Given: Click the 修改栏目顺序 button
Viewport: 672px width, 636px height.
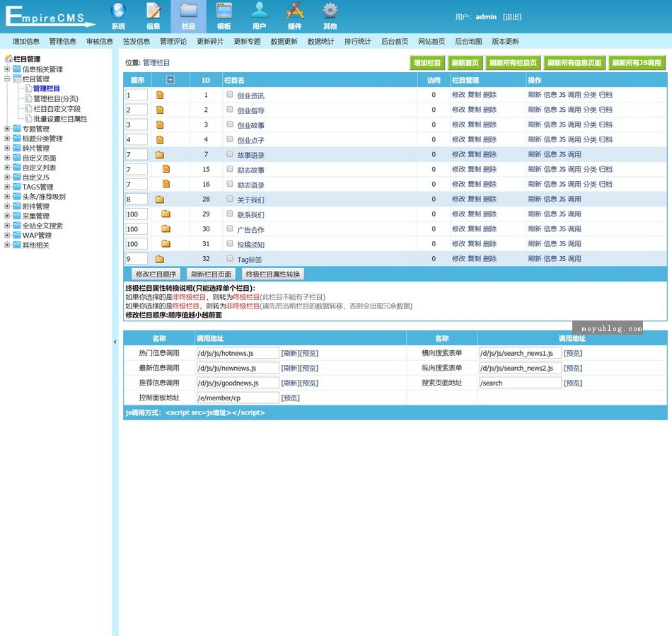Looking at the screenshot, I should [156, 274].
